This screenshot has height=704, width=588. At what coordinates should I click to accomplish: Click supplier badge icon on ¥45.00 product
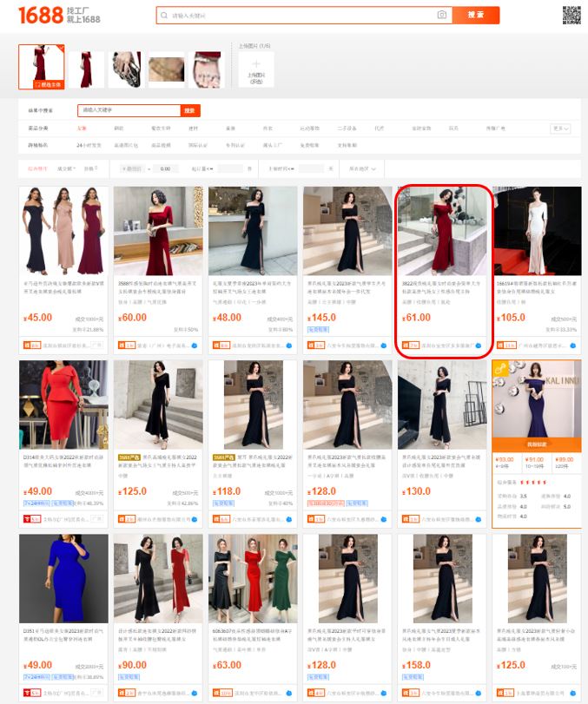click(32, 345)
